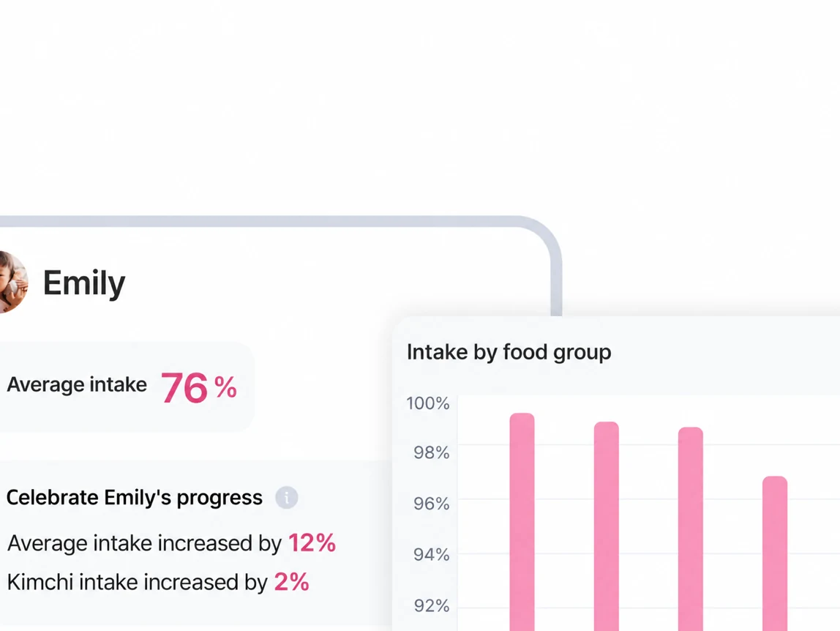
Task: Click the third pink bar in chart
Action: click(x=691, y=529)
